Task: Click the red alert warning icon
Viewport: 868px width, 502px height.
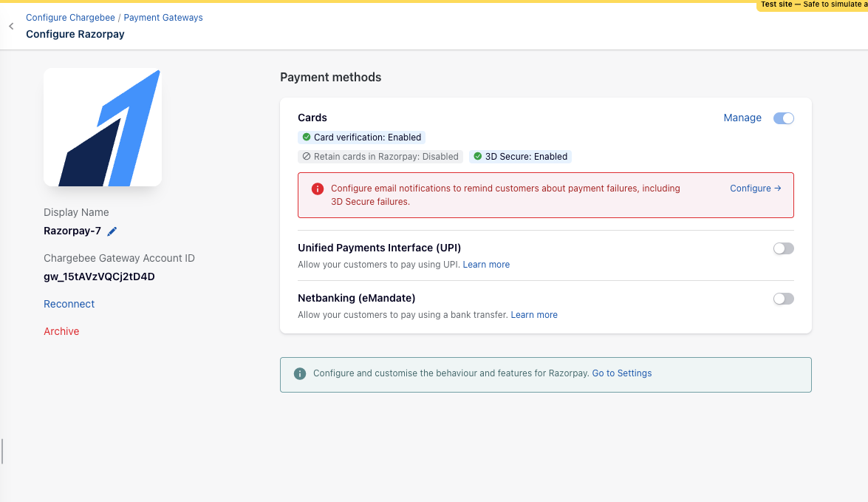Action: pos(317,189)
